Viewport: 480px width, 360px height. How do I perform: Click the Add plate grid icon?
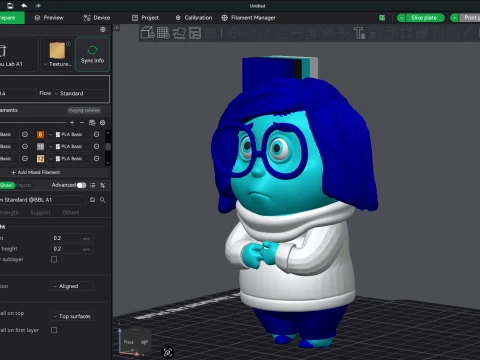point(163,33)
